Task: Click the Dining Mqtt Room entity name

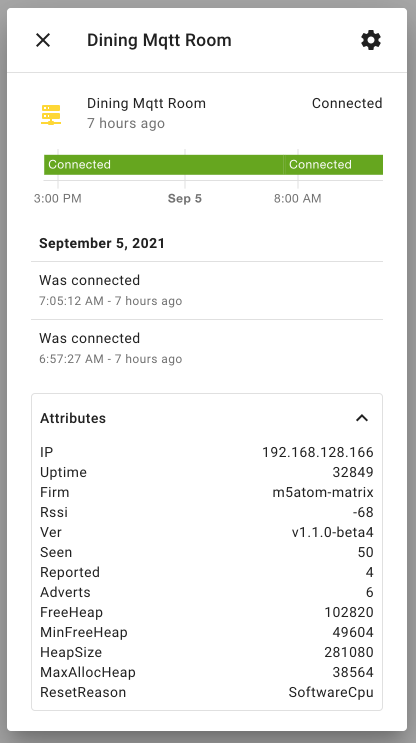Action: pyautogui.click(x=146, y=103)
